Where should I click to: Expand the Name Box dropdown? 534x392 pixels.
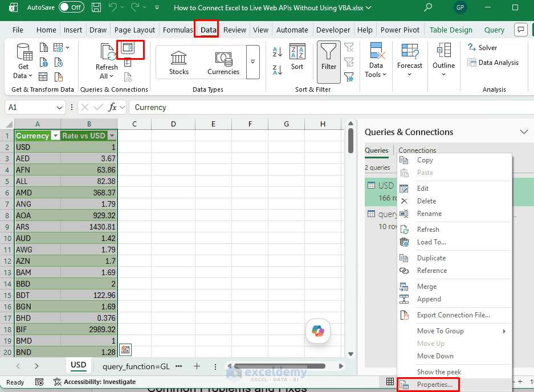pyautogui.click(x=59, y=108)
